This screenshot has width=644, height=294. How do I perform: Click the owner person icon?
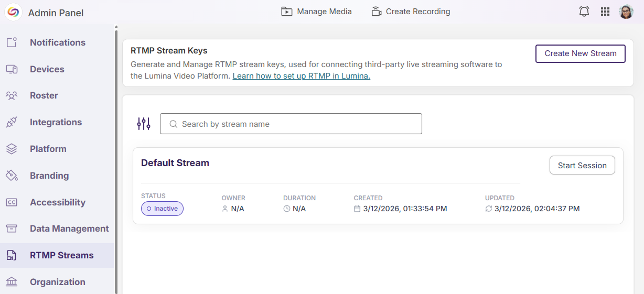[225, 209]
